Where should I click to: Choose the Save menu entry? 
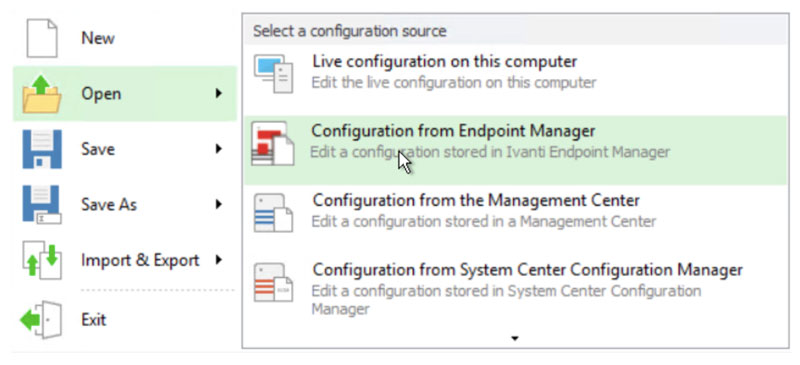[125, 149]
